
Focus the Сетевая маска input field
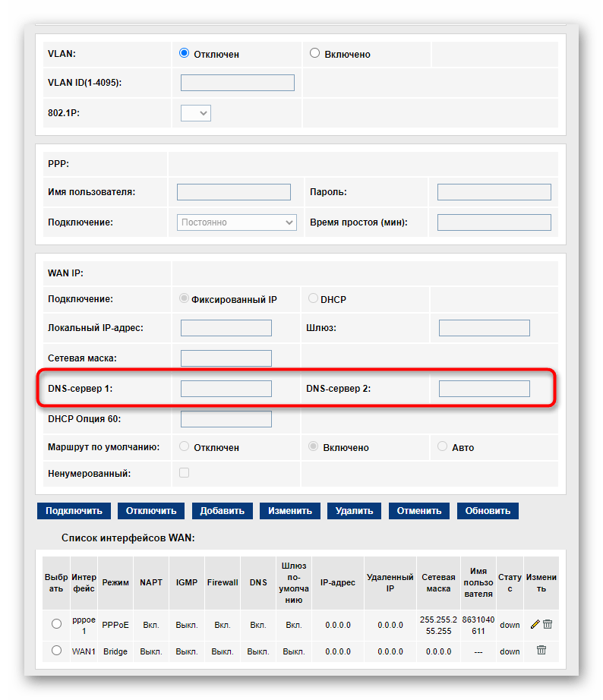[226, 358]
